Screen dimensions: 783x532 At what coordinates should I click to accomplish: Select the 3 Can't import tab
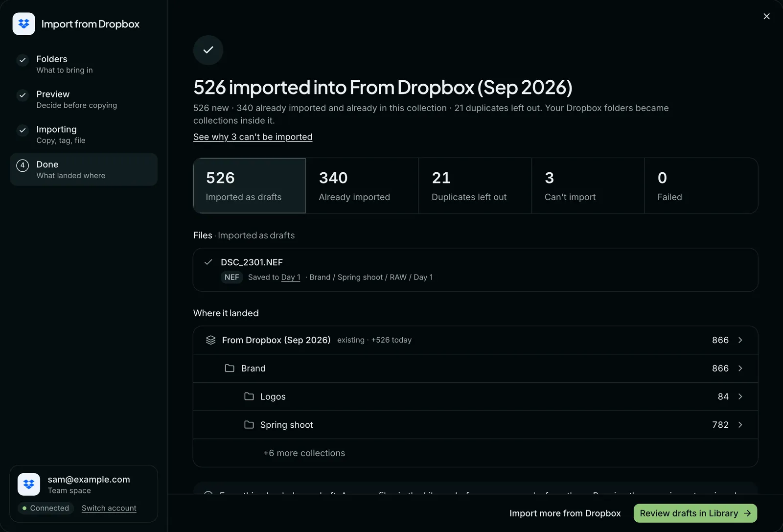588,185
